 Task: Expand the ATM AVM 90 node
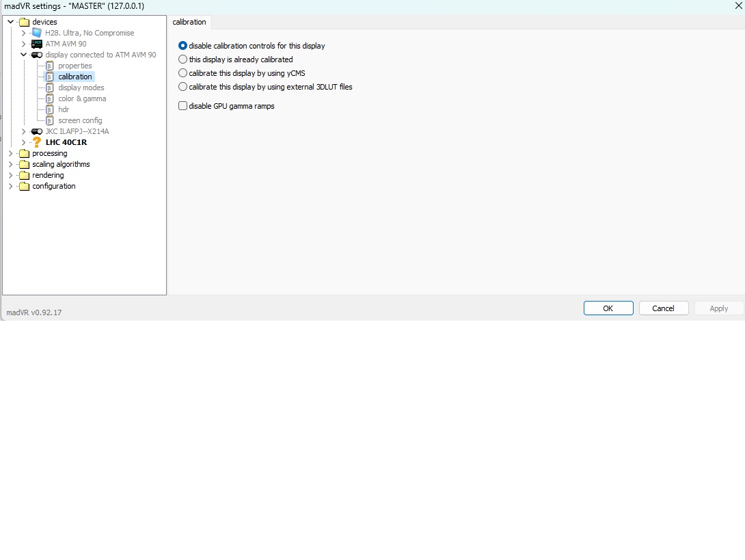coord(23,44)
